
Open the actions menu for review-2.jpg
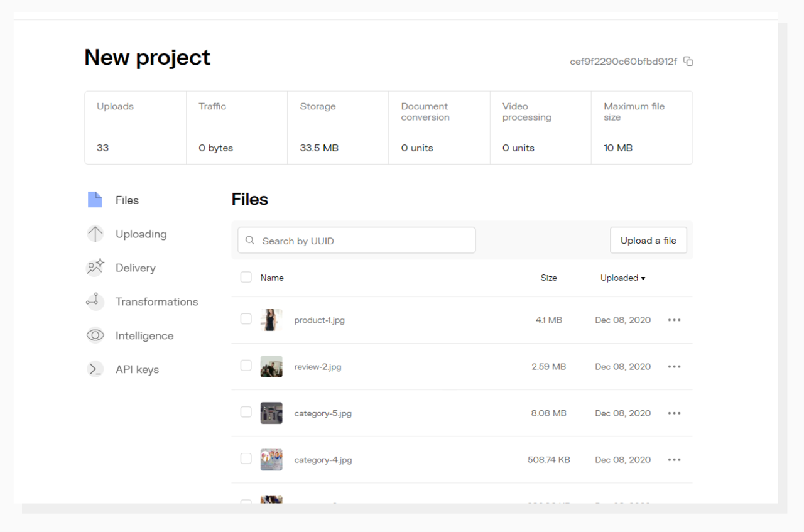click(674, 366)
